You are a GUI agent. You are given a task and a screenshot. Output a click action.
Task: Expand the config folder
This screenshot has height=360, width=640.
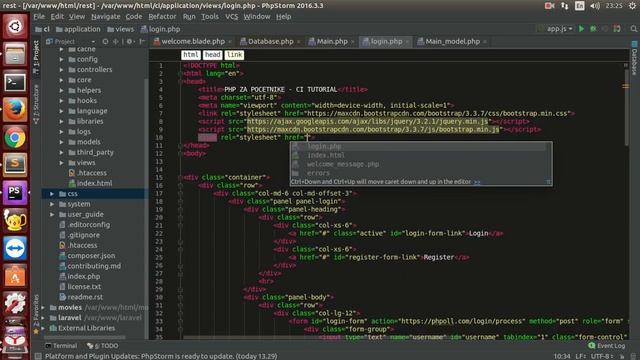[x=62, y=59]
